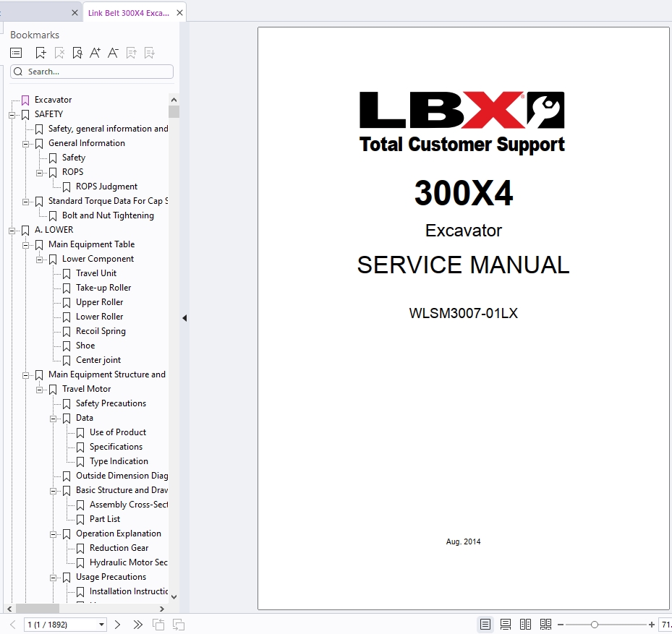Viewport: 672px width, 634px height.
Task: Click the bookmarks scroll down arrow
Action: (x=174, y=596)
